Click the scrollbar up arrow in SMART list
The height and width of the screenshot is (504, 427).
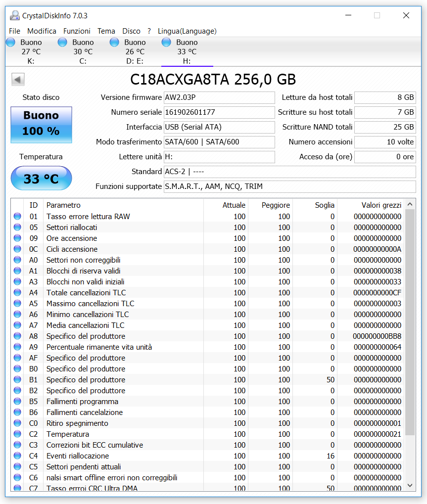click(410, 204)
